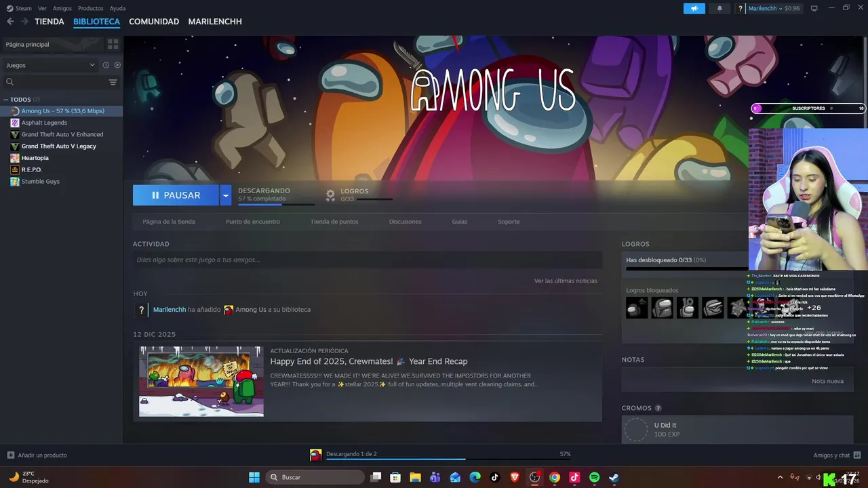Collapse the TODOS games category

6,100
